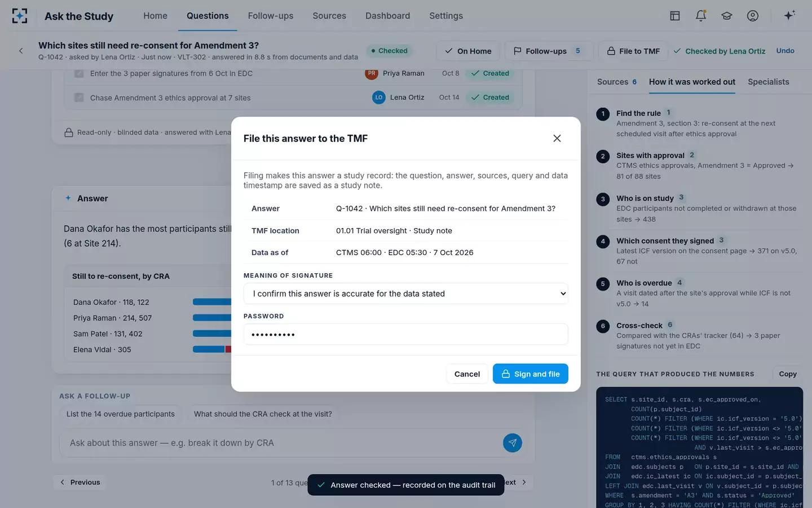The height and width of the screenshot is (508, 812).
Task: Click the Ask the Study logo icon
Action: click(20, 16)
